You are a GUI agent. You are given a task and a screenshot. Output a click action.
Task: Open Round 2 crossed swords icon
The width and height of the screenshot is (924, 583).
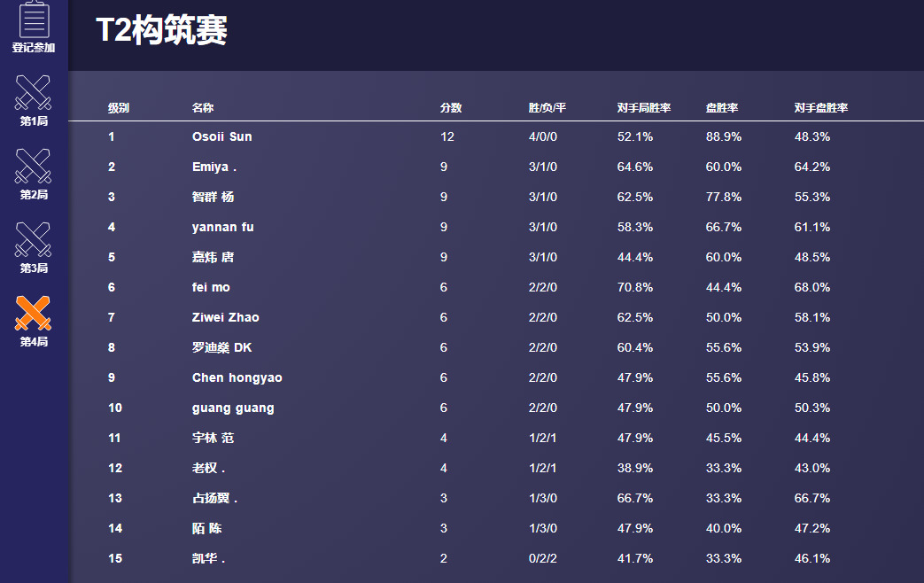pos(34,167)
